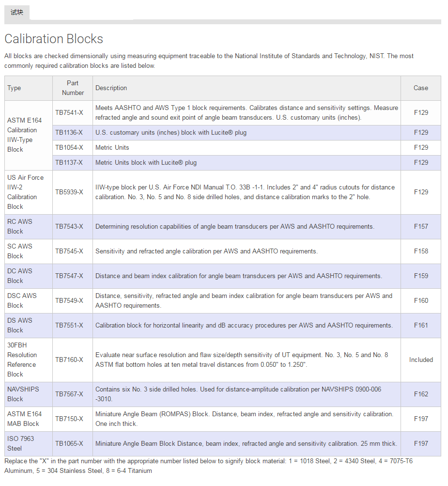The image size is (448, 486).
Task: Select the Calibration Blocks heading
Action: coord(54,39)
